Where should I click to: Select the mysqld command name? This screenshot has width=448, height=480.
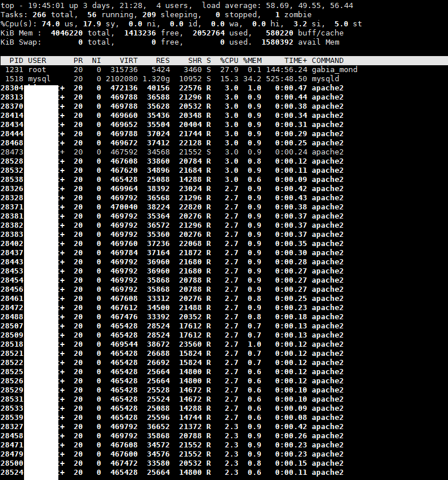pos(326,79)
